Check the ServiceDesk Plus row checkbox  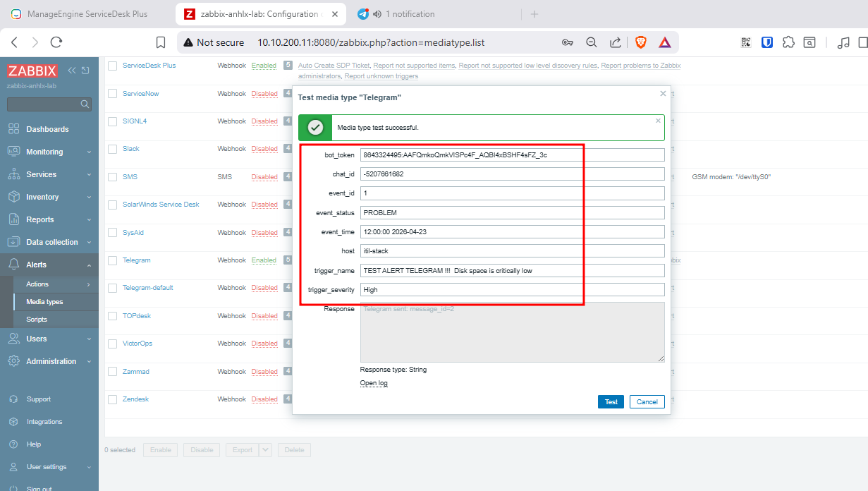[112, 66]
